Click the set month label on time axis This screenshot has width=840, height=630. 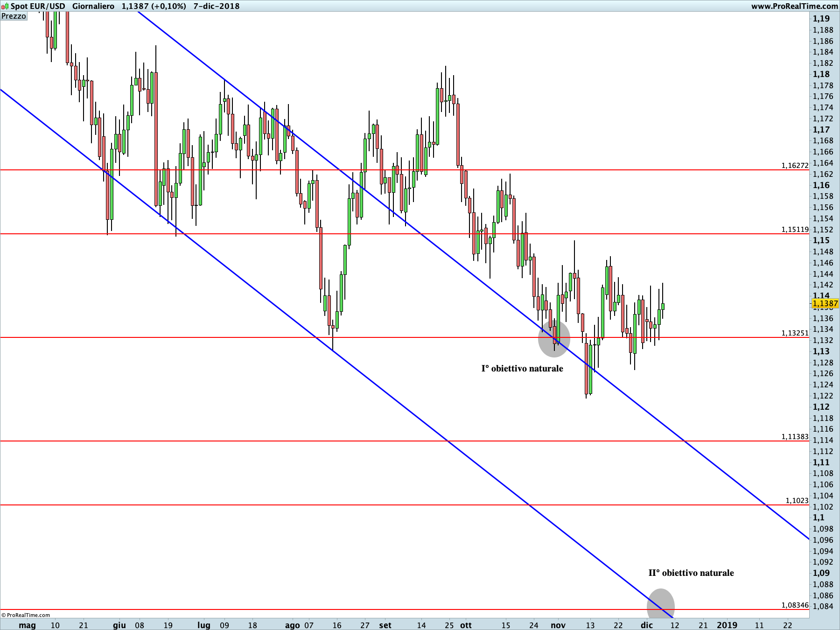385,625
